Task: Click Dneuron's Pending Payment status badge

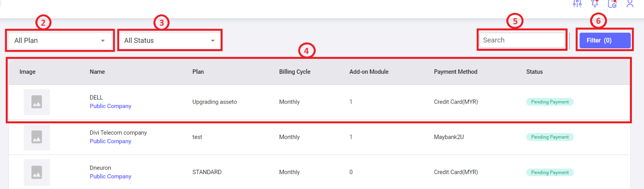Action: pos(550,172)
